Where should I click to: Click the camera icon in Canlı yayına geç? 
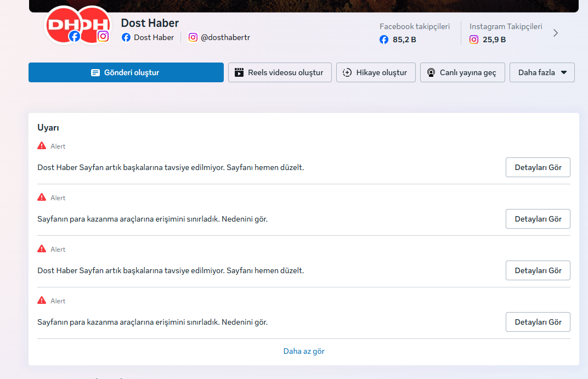pos(431,72)
